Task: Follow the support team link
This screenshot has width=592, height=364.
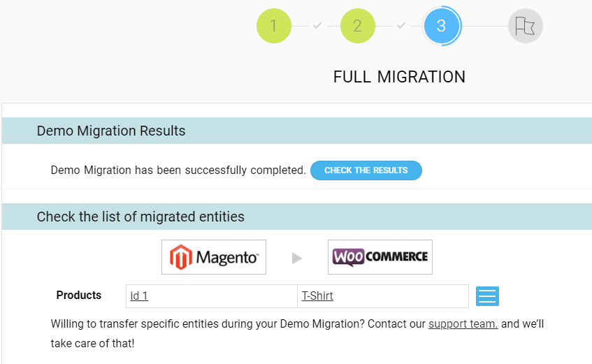Action: coord(463,323)
